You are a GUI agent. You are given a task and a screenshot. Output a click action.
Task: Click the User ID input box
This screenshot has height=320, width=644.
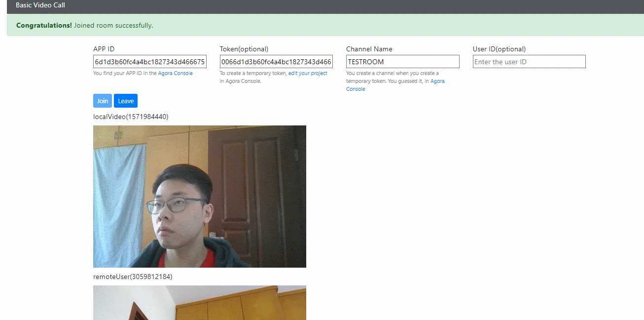click(529, 62)
